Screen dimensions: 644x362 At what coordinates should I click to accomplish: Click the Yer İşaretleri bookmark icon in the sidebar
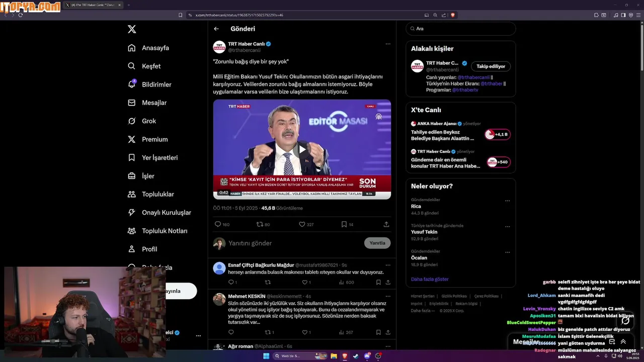coord(132,157)
